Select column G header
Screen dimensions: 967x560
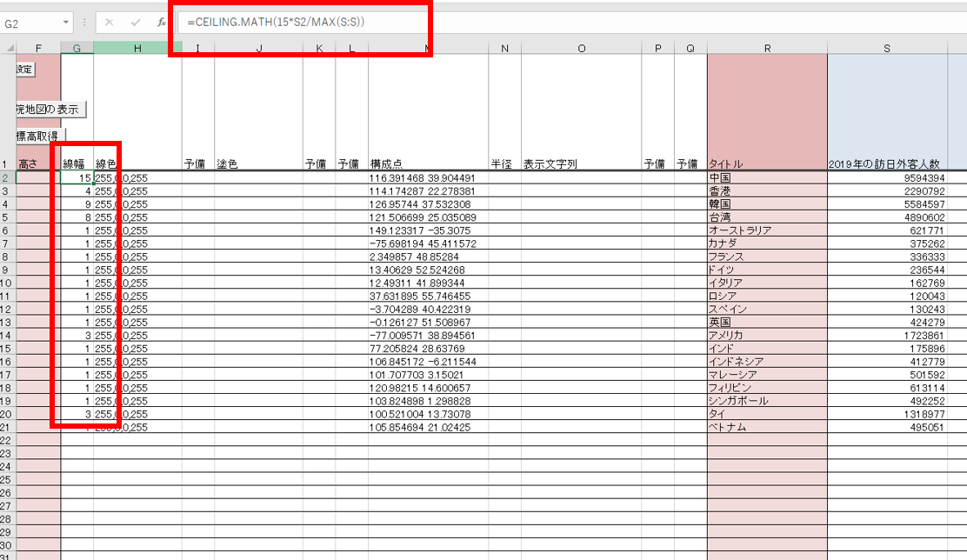77,48
